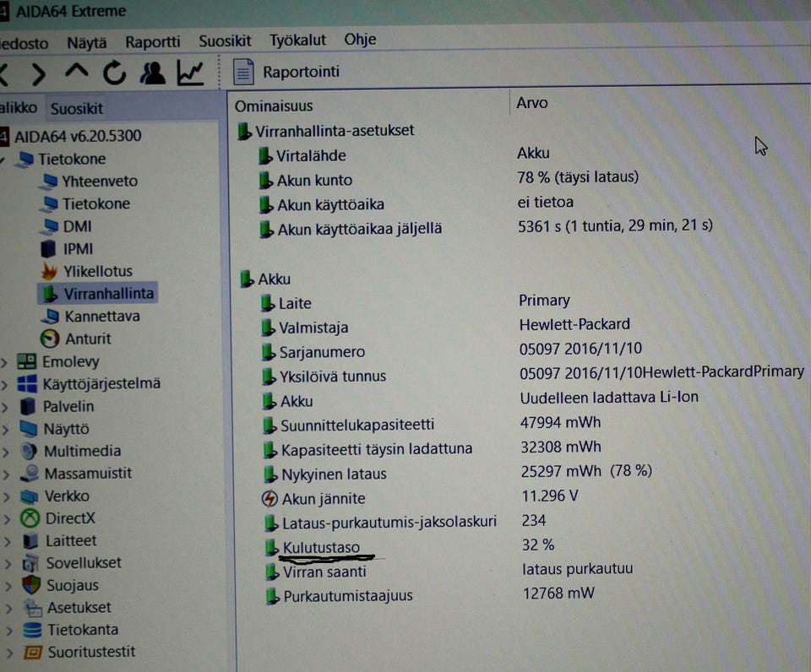Click the refresh icon in toolbar

[114, 73]
